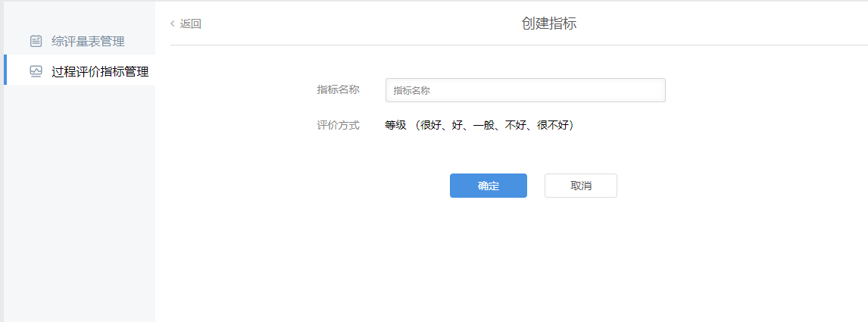Click the 不好 grade text
The image size is (868, 322).
(516, 125)
